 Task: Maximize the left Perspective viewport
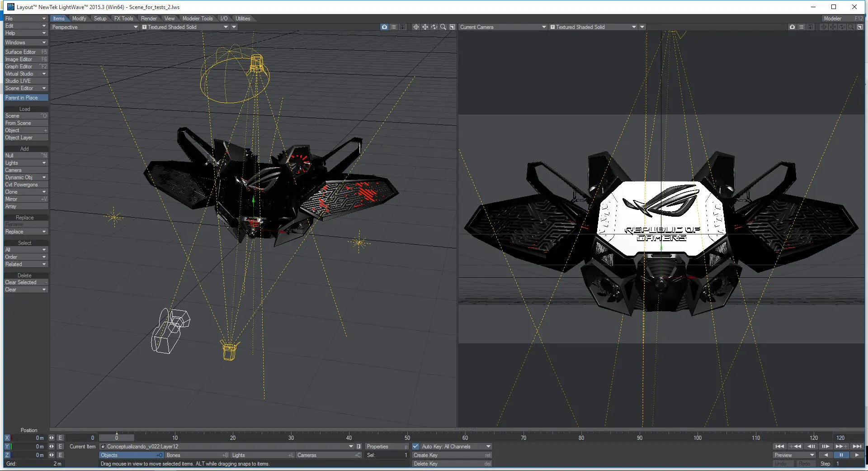pos(452,27)
